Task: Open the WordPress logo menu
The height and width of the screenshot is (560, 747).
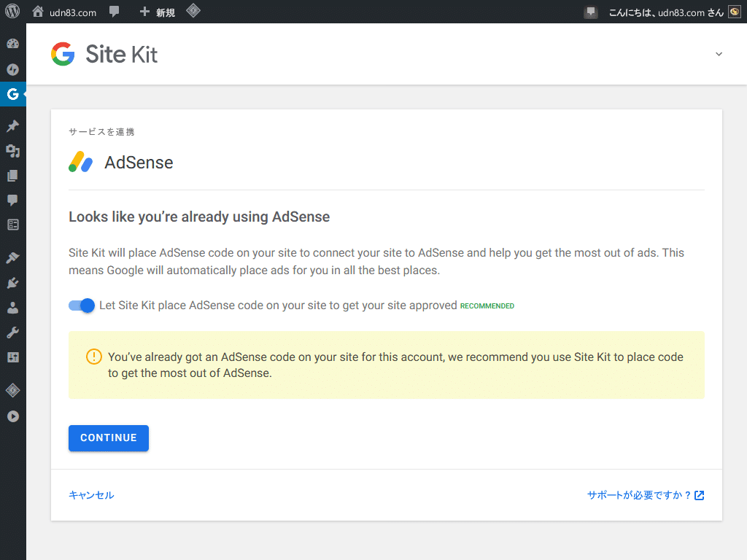Action: pyautogui.click(x=12, y=12)
